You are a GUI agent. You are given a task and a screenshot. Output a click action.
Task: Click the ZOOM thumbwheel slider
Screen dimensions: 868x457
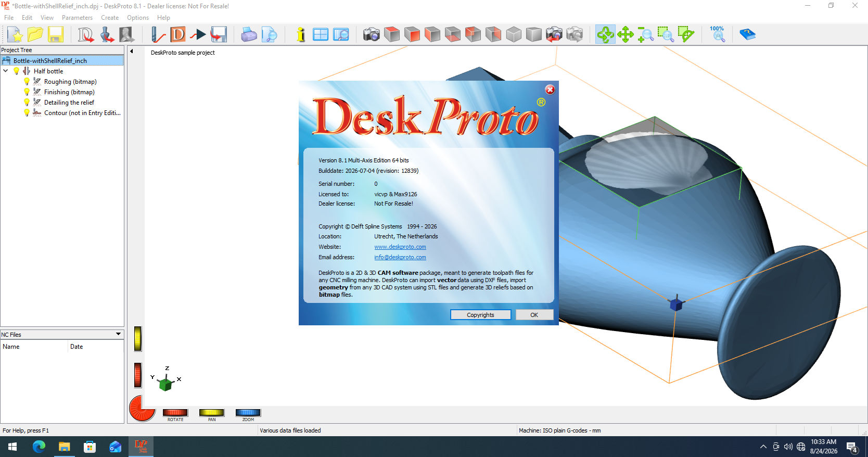point(248,412)
